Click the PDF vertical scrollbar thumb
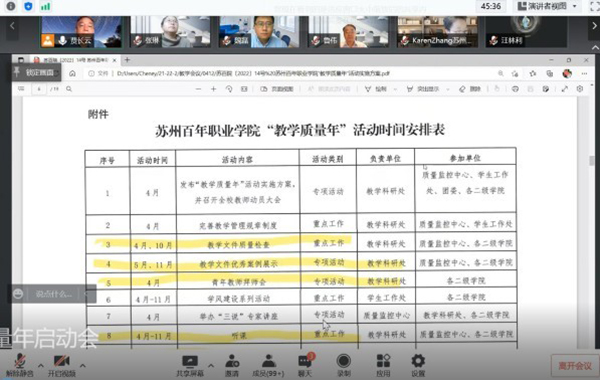This screenshot has width=600, height=380. click(592, 161)
